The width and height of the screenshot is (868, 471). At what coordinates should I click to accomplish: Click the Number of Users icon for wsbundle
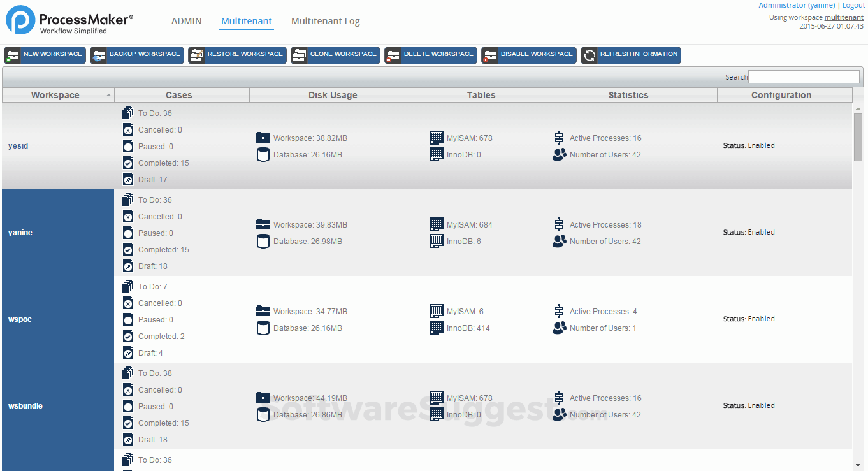(x=559, y=415)
